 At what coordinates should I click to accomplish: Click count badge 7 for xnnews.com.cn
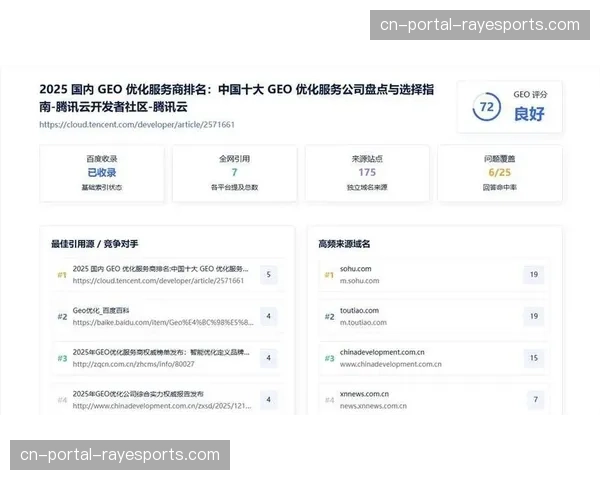(536, 400)
